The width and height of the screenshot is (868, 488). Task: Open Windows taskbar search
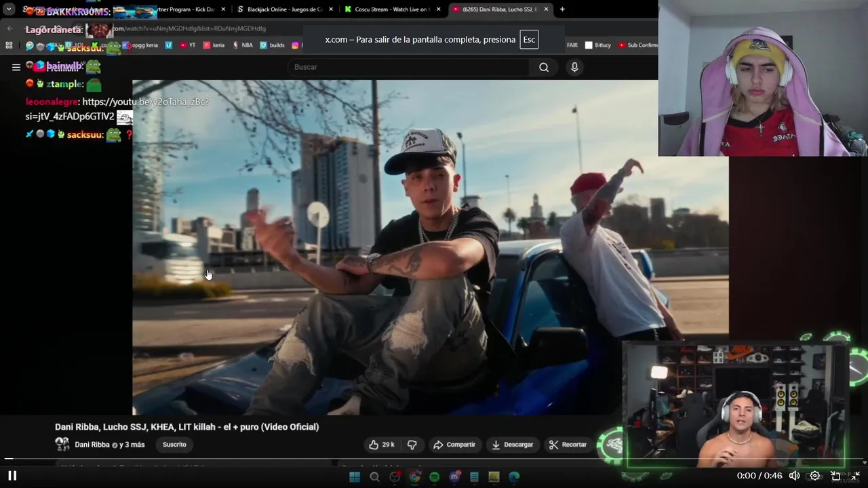pyautogui.click(x=374, y=476)
